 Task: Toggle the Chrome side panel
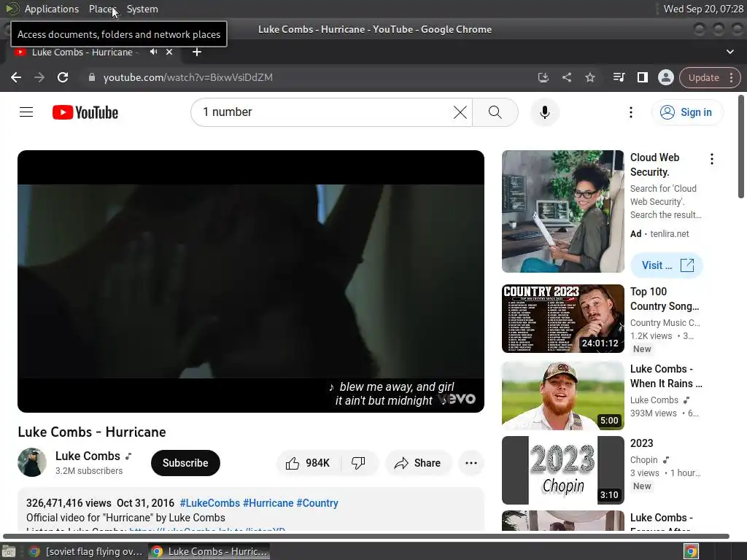pyautogui.click(x=642, y=77)
